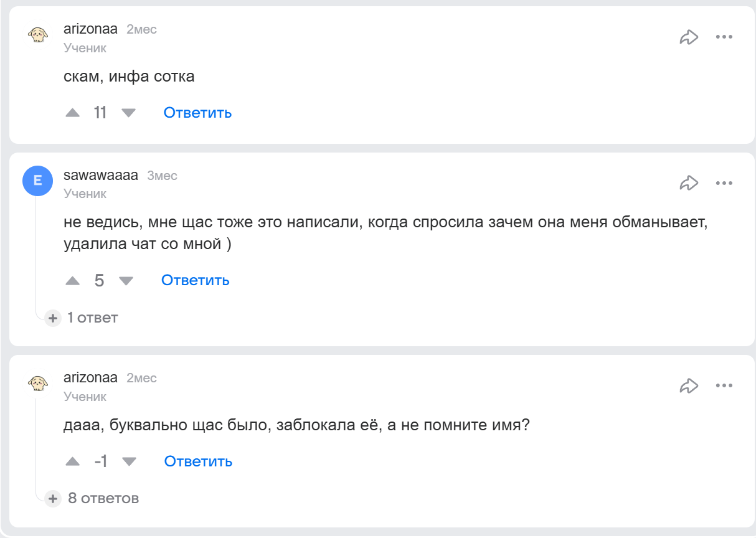Open the options menu on the top comment
The height and width of the screenshot is (538, 756).
(x=724, y=36)
